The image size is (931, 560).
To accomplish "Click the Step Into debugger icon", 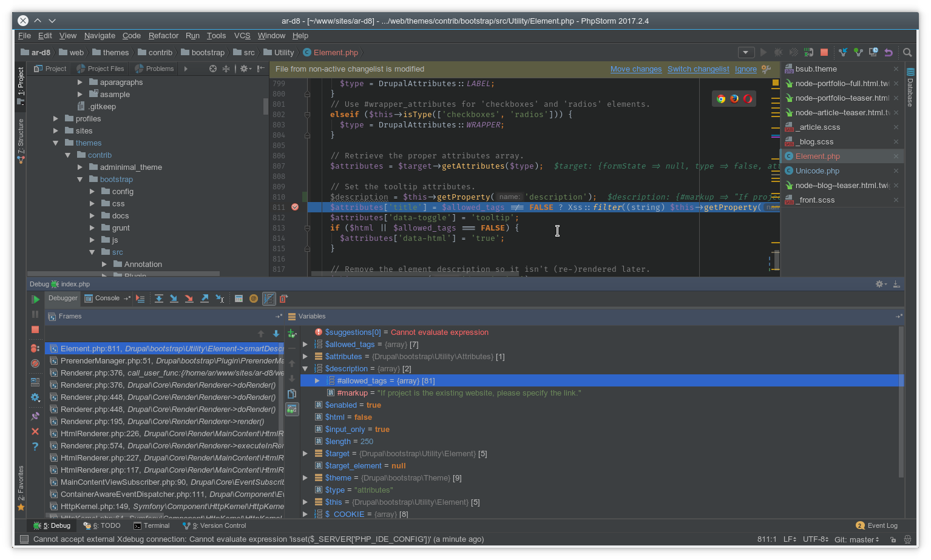I will click(x=174, y=298).
